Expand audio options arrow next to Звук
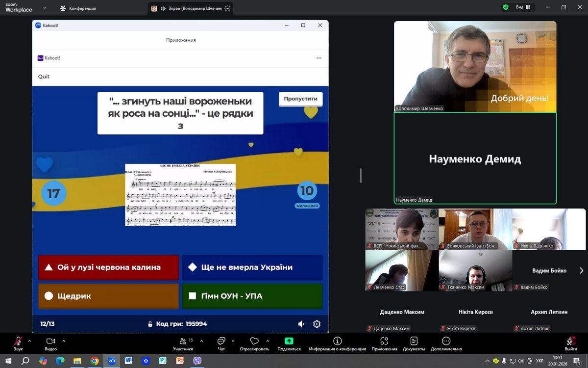Image resolution: width=588 pixels, height=368 pixels. (x=29, y=341)
